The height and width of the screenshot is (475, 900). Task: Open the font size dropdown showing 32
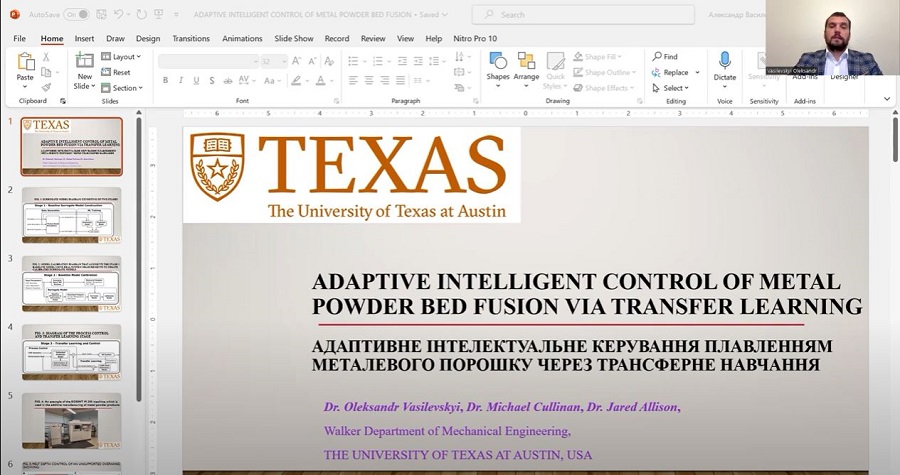coord(284,61)
